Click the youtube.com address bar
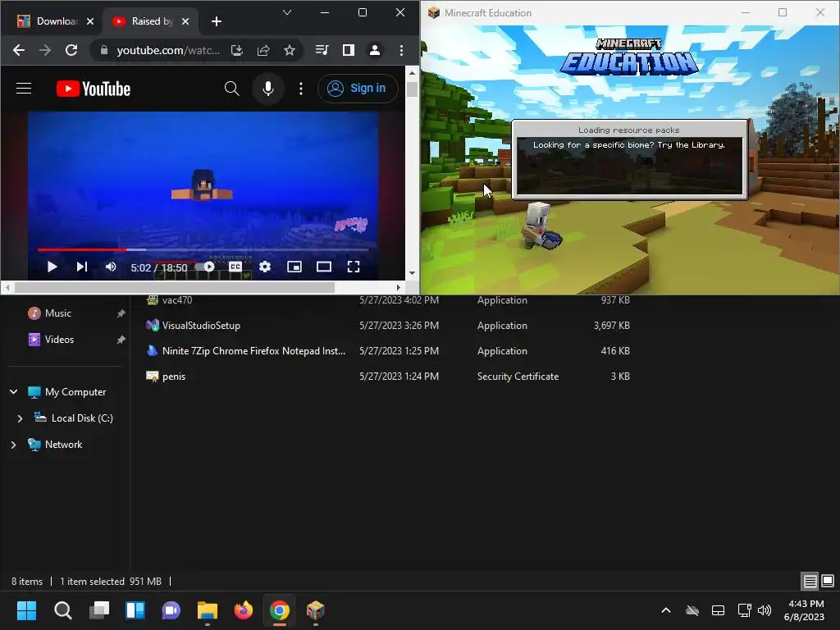This screenshot has height=630, width=840. [167, 50]
